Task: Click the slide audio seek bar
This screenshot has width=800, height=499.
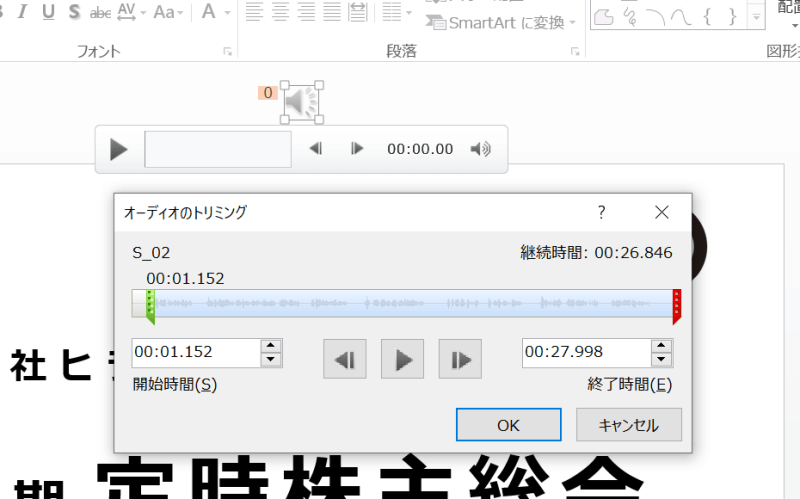Action: (218, 149)
